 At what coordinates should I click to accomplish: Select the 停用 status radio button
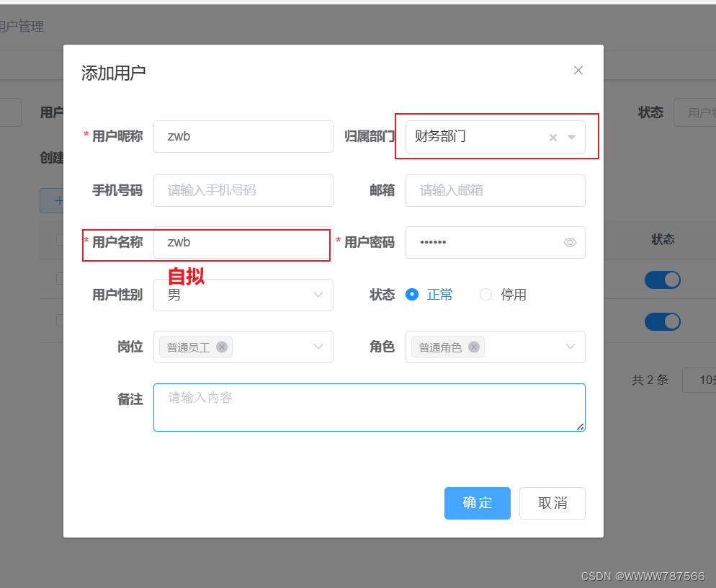point(487,294)
